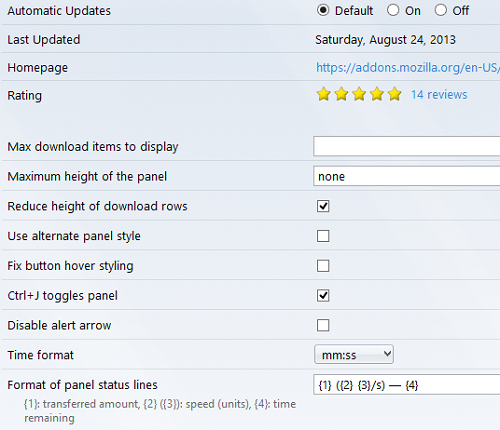
Task: Click the first rating star
Action: click(323, 94)
